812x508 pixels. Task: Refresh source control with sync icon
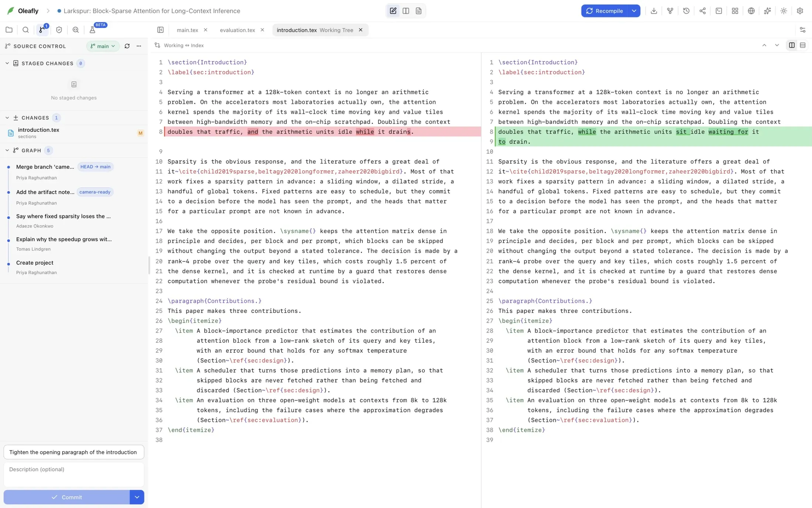pos(127,46)
